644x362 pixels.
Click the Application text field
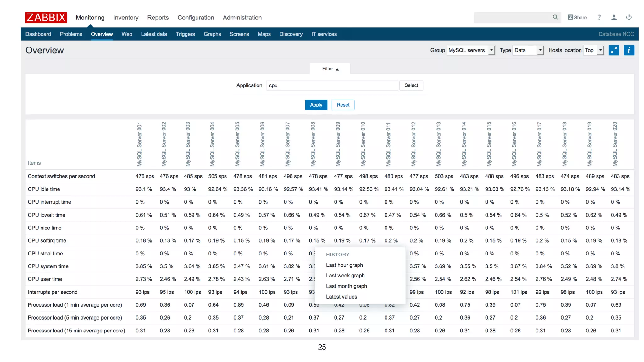332,85
